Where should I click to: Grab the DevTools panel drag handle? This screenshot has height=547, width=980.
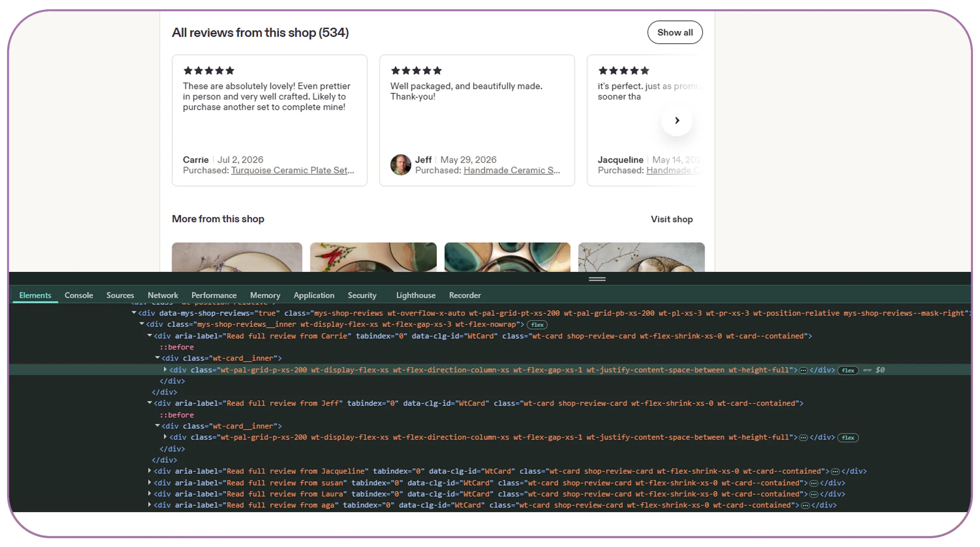(x=597, y=279)
